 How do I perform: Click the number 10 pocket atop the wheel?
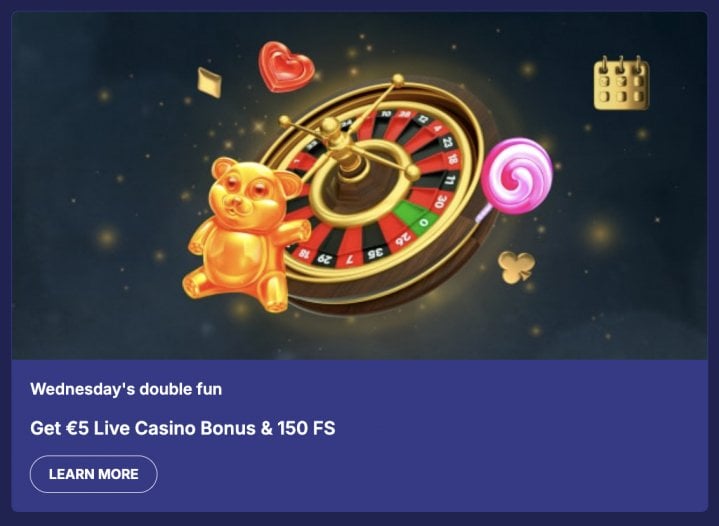click(x=386, y=114)
